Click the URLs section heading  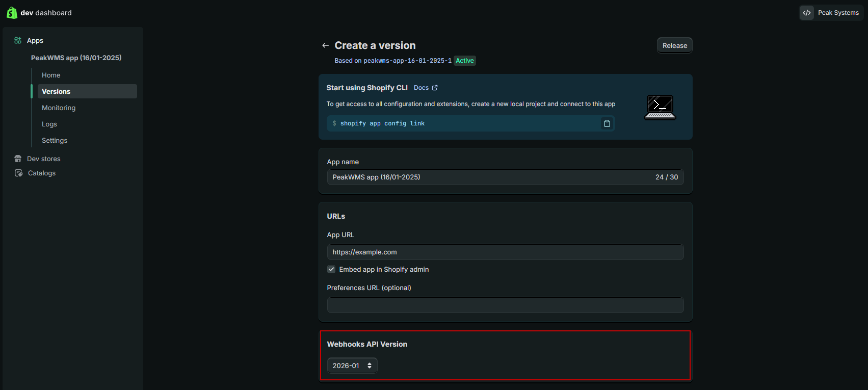point(336,216)
